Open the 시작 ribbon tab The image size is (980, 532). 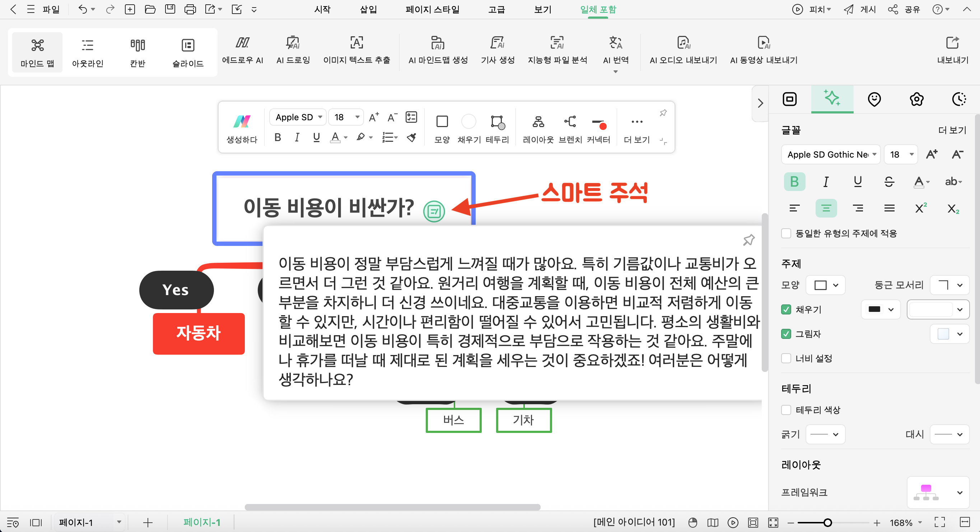[322, 9]
